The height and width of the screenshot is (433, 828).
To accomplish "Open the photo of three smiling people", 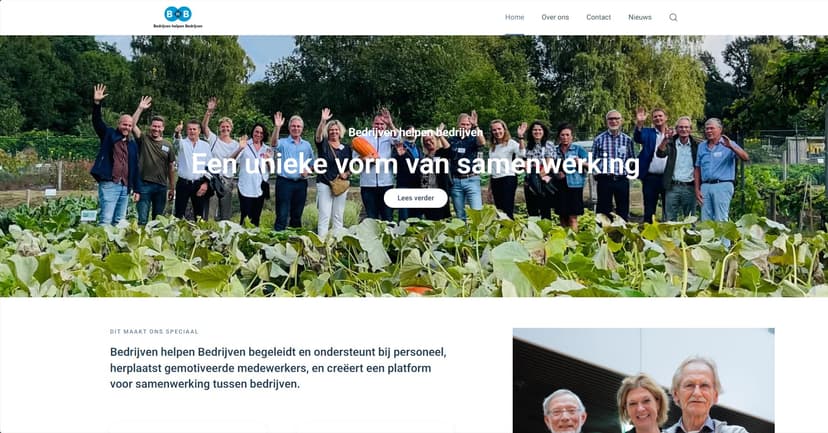I will [x=644, y=381].
